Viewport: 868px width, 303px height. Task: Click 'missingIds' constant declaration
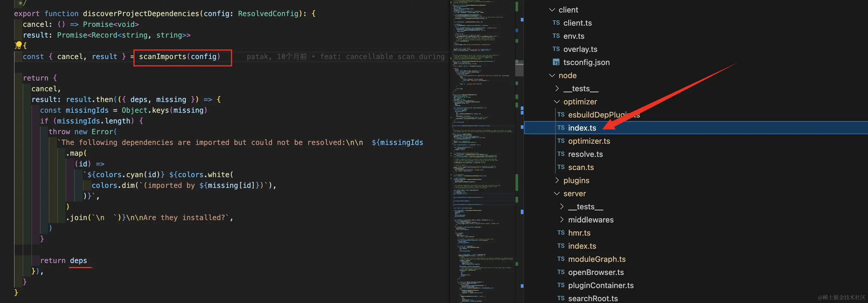coord(87,111)
